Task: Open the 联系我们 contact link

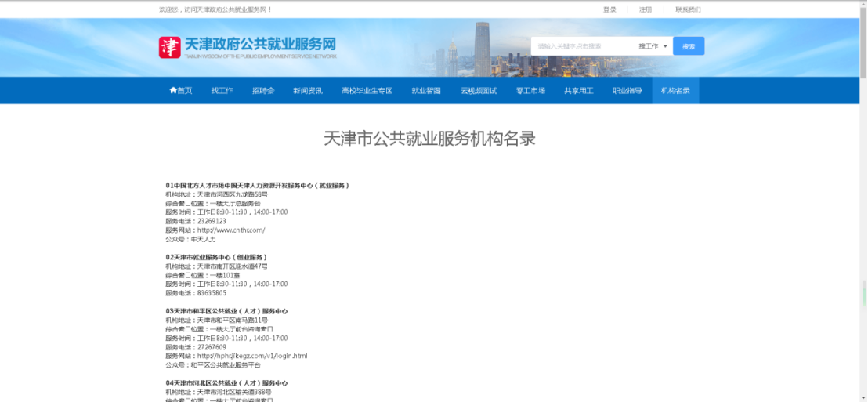Action: pos(688,9)
